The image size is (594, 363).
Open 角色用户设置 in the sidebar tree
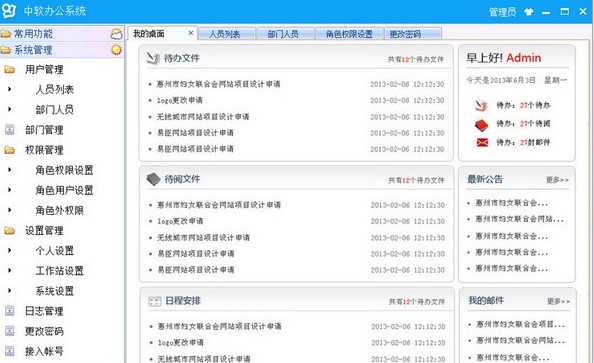(x=64, y=190)
